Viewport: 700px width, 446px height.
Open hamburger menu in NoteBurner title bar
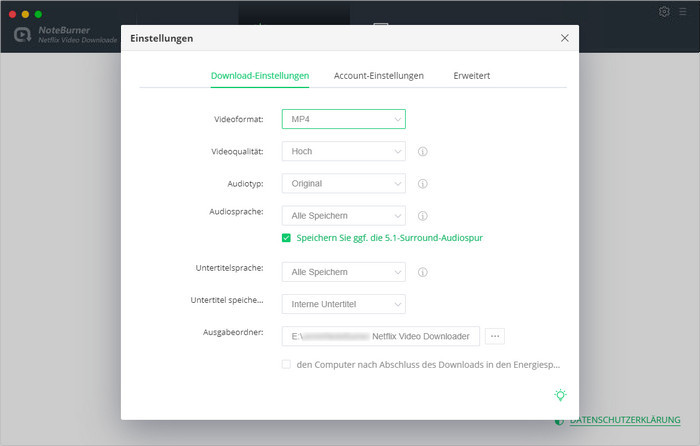click(683, 12)
